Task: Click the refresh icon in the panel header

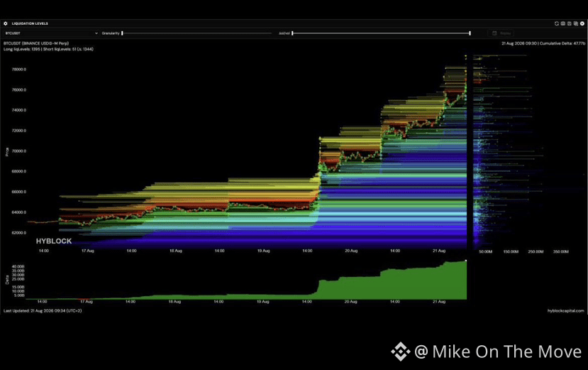Action: coord(557,23)
